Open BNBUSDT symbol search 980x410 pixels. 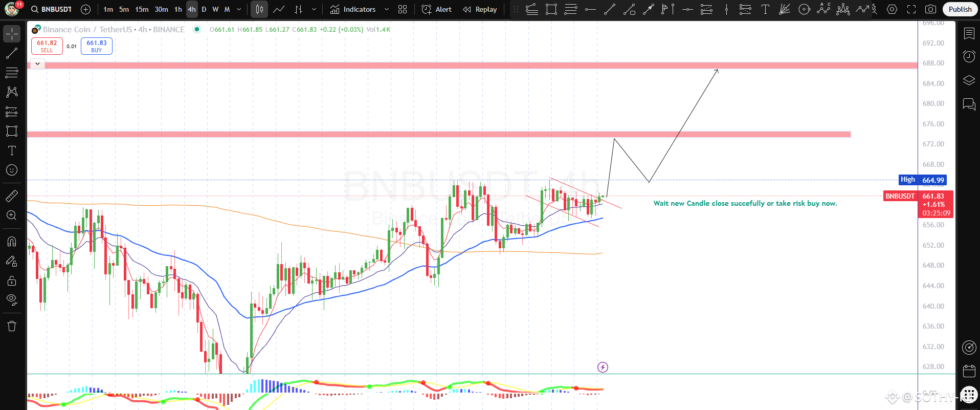coord(52,9)
